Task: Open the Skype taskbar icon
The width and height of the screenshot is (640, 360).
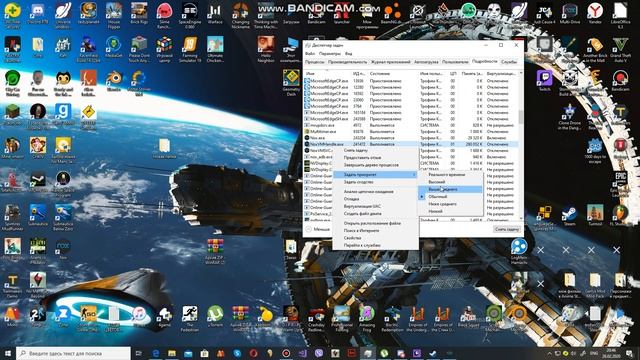Action: [x=237, y=353]
